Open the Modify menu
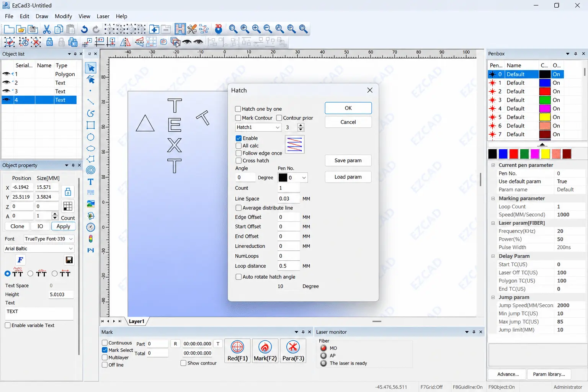The image size is (588, 392). 63,16
